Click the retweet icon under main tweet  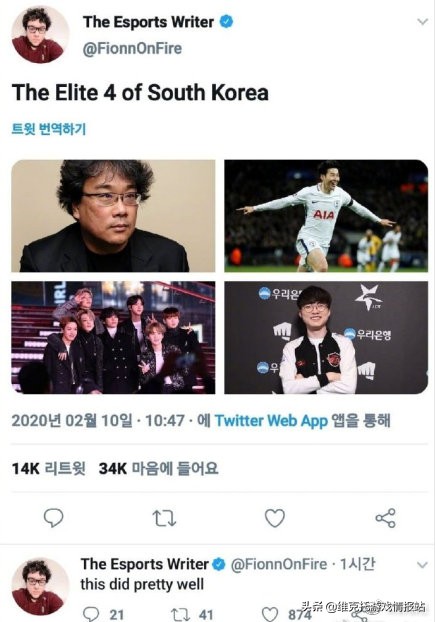point(164,518)
